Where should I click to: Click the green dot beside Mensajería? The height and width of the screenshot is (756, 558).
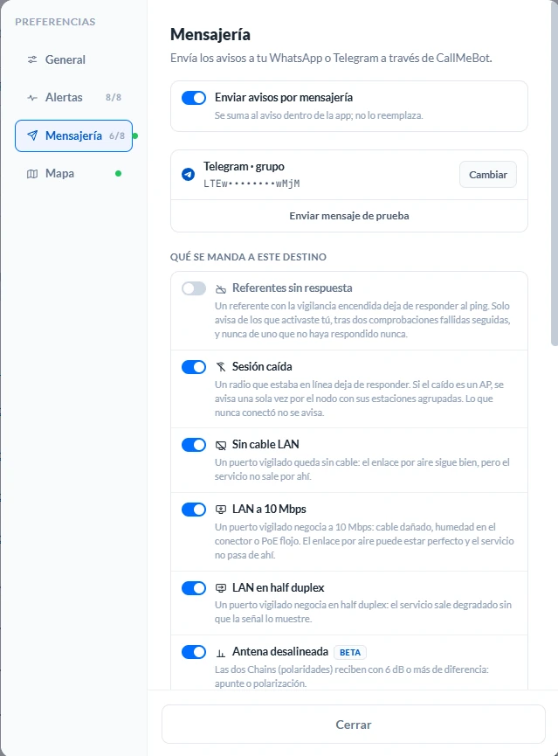pos(135,136)
